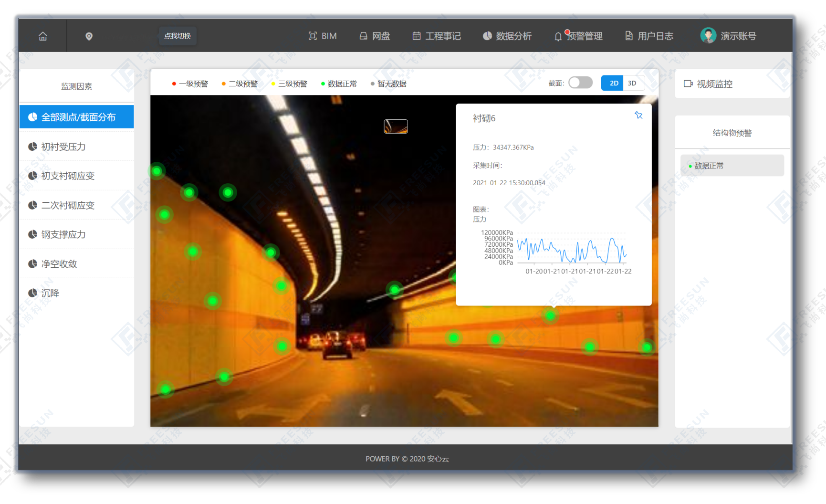Viewport: 826px width, 504px height.
Task: Choose 钢支撑应力 from monitoring list
Action: [63, 234]
